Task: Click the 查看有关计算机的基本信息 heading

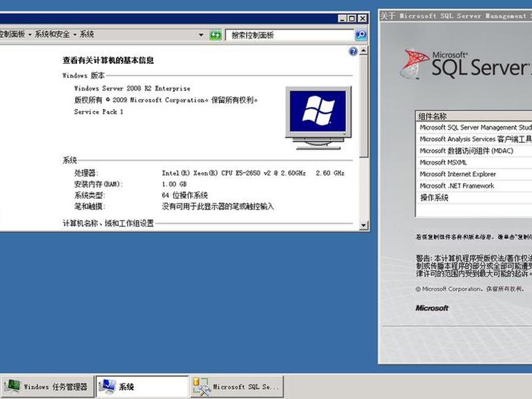Action: 108,61
